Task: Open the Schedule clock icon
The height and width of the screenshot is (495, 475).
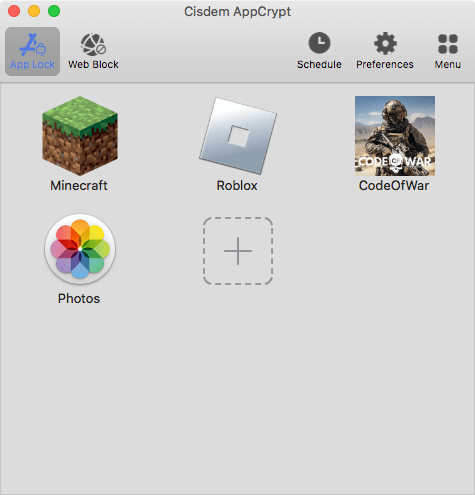Action: 319,43
